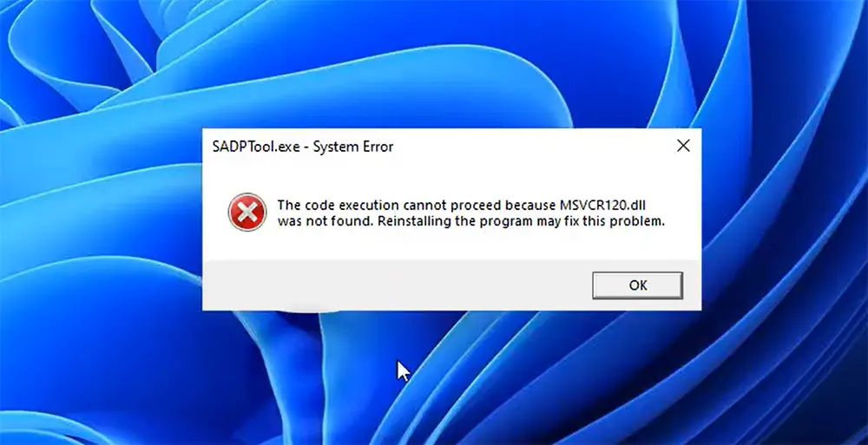Click the OK button

tap(637, 285)
